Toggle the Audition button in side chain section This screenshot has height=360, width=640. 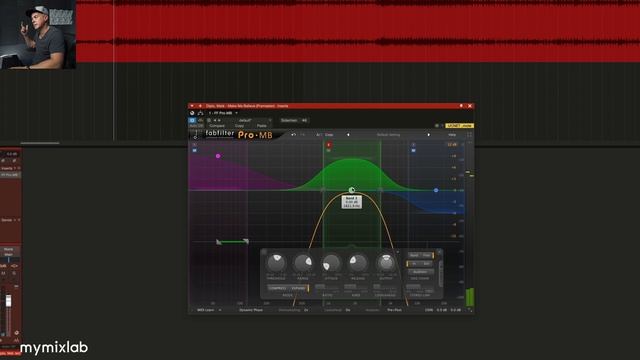pos(420,271)
